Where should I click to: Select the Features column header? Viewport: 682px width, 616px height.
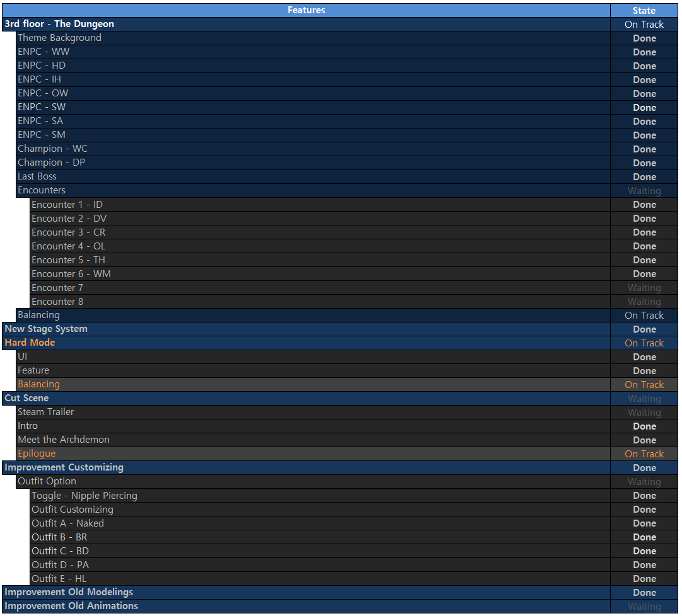point(306,10)
